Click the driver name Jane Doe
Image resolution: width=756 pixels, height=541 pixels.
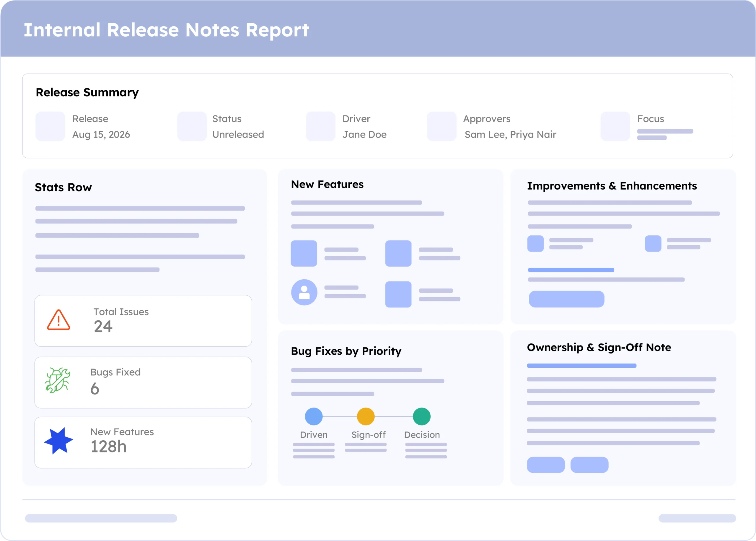(x=365, y=135)
